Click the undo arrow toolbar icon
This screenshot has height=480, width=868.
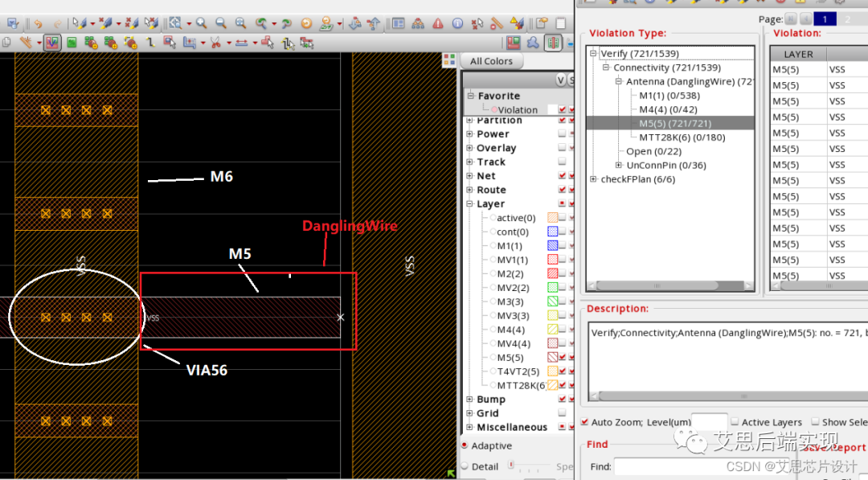38,23
